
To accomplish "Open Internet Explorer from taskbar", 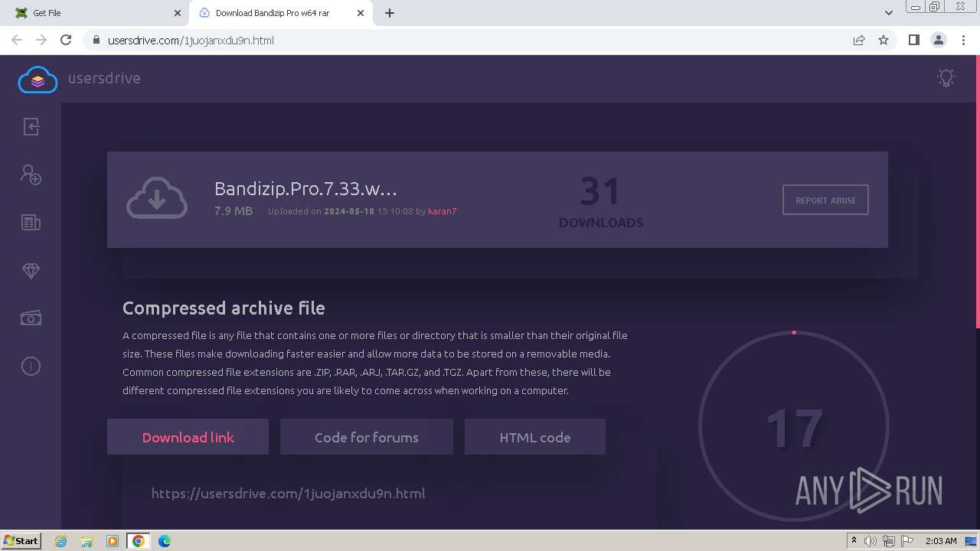I will (x=60, y=541).
